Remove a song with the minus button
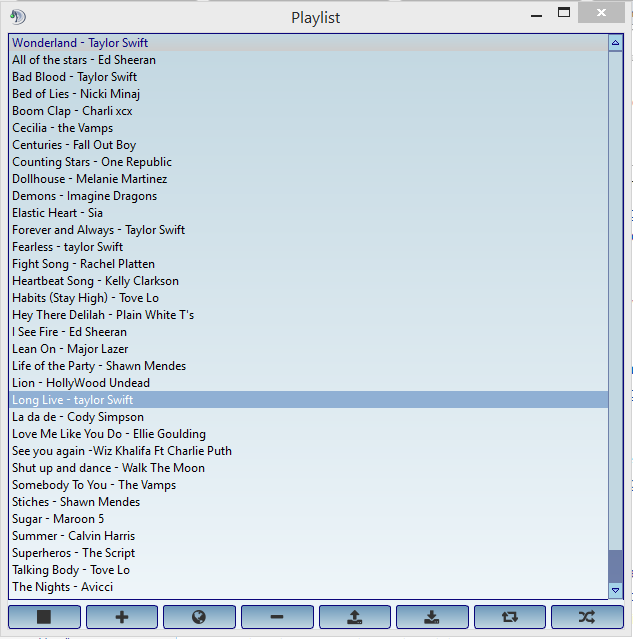This screenshot has height=639, width=633. point(277,617)
